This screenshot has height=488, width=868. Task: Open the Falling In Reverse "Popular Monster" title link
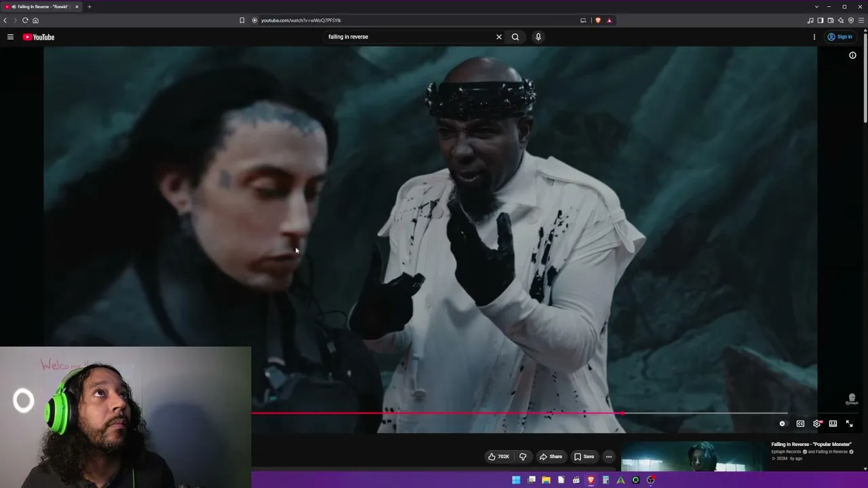811,445
